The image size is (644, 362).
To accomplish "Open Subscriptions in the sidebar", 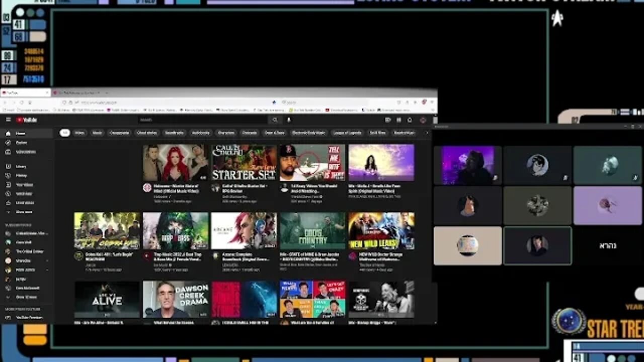I will tap(26, 152).
